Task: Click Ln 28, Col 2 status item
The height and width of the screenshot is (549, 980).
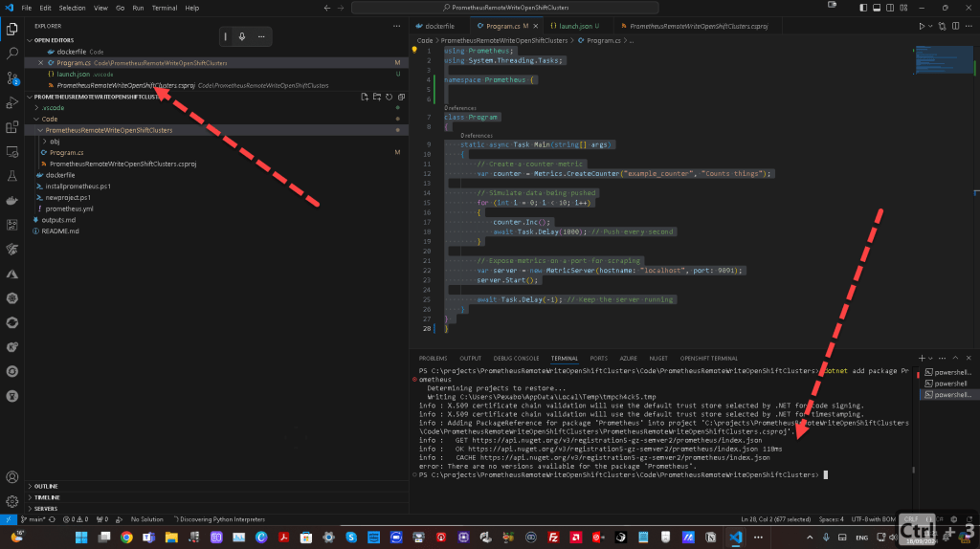Action: [x=775, y=519]
